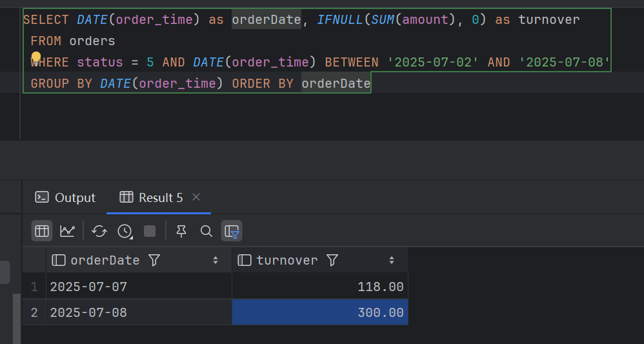Click the BETWEEN keyword
Viewport: 644px width, 344px height.
coord(352,63)
